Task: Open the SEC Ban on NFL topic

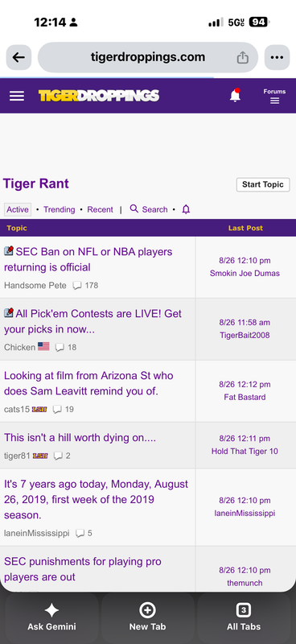Action: 88,259
